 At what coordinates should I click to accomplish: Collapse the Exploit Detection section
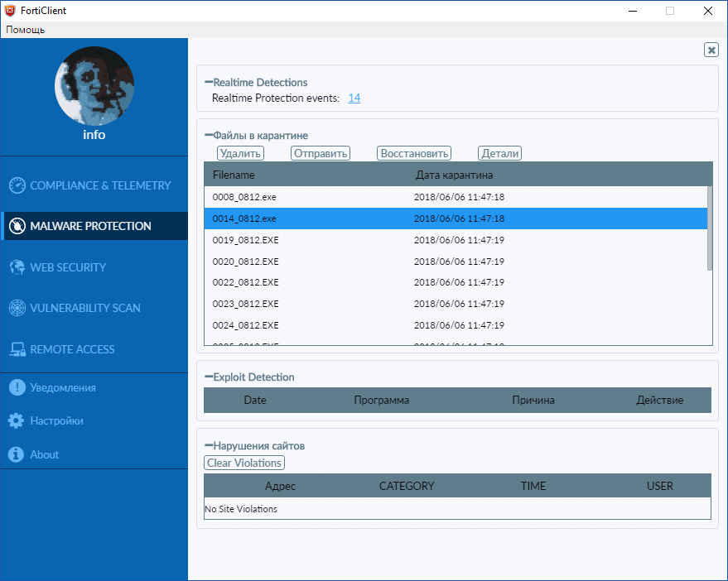[x=209, y=377]
